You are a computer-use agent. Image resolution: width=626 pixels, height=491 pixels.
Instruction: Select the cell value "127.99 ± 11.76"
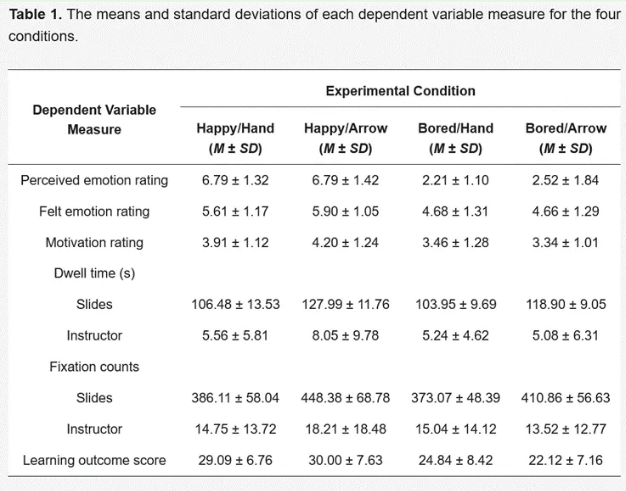point(345,305)
